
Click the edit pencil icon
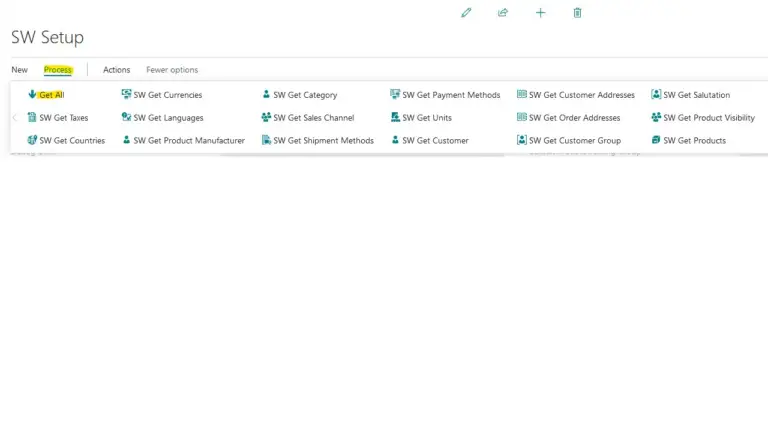coord(466,13)
